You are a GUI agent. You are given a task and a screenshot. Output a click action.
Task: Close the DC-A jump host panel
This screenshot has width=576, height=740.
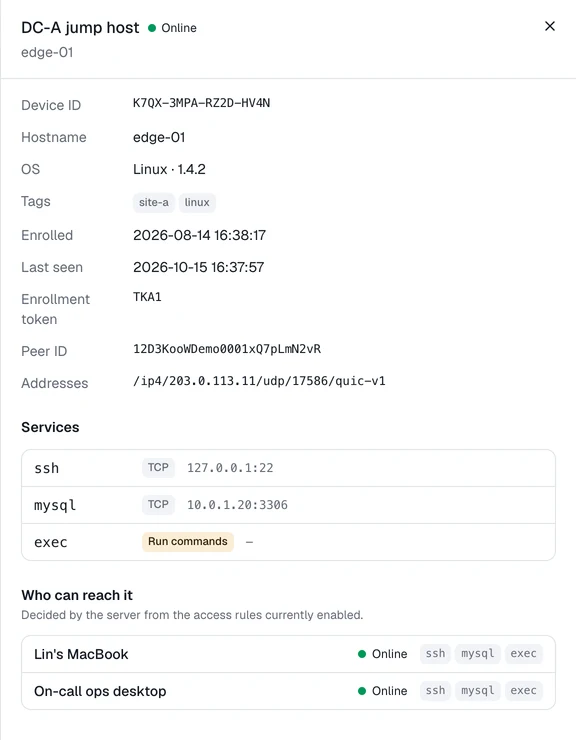(x=550, y=26)
